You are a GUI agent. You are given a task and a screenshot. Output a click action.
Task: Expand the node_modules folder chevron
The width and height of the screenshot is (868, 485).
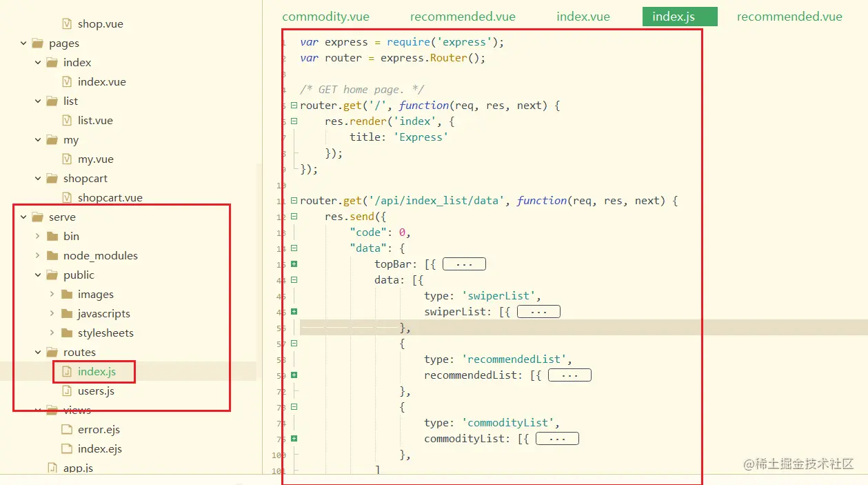38,255
